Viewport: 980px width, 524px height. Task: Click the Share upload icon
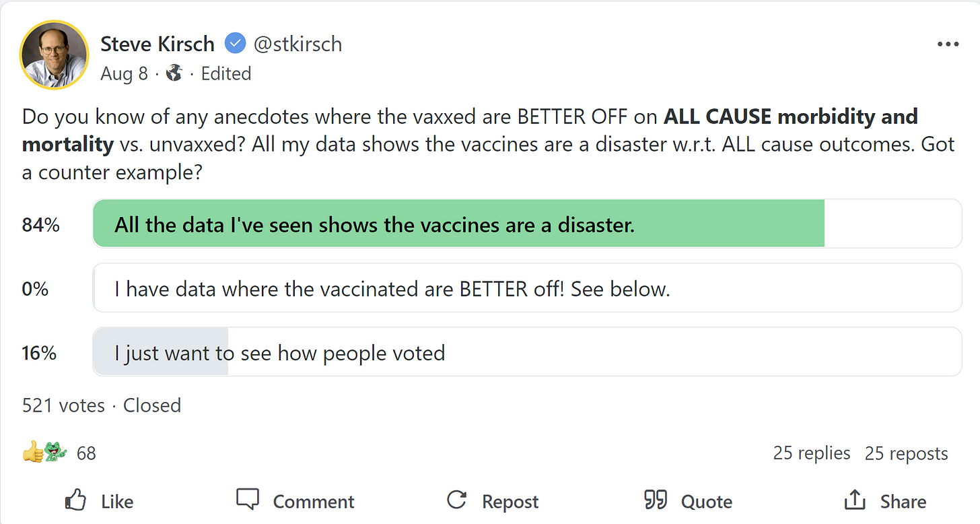click(x=855, y=500)
